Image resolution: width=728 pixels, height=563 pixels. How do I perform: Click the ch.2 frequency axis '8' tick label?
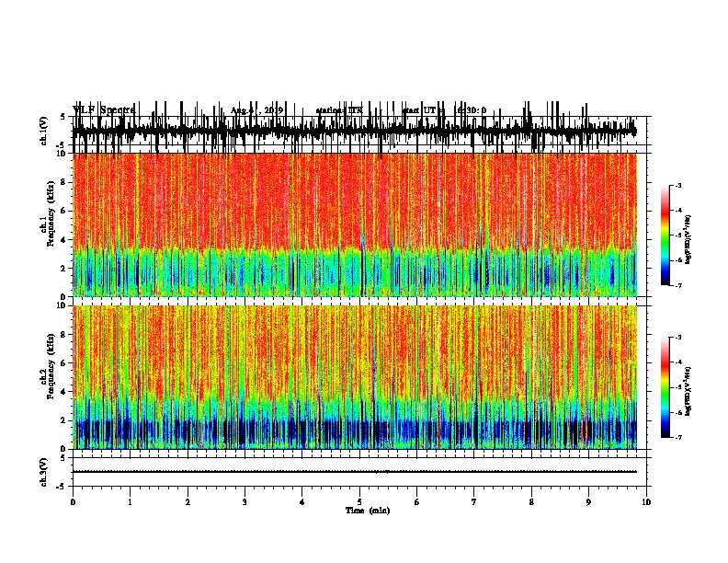[x=63, y=334]
